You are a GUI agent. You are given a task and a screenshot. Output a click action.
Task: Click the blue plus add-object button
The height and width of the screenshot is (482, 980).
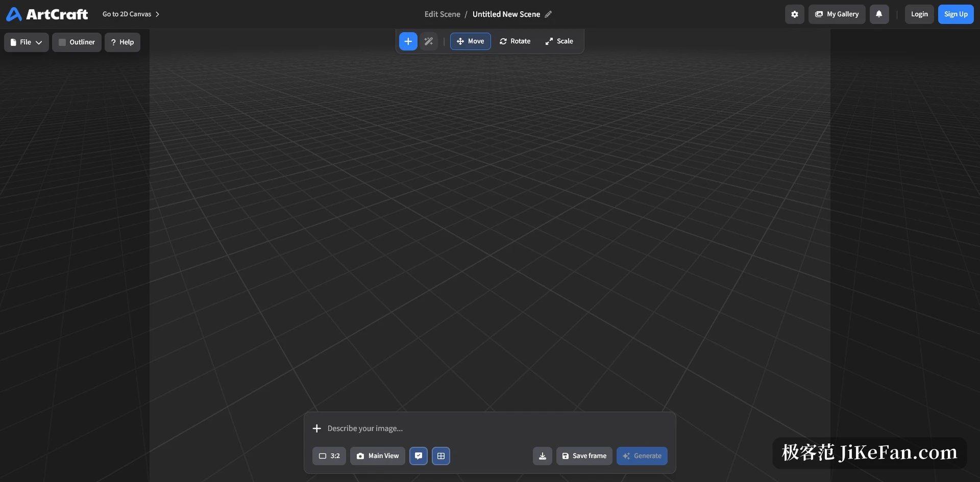point(408,41)
